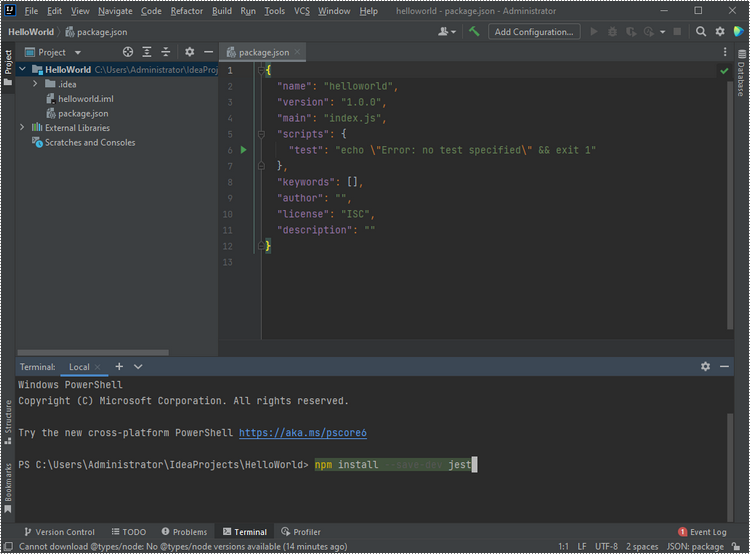Click the Build project hammer icon
This screenshot has height=554, width=750.
click(x=474, y=32)
